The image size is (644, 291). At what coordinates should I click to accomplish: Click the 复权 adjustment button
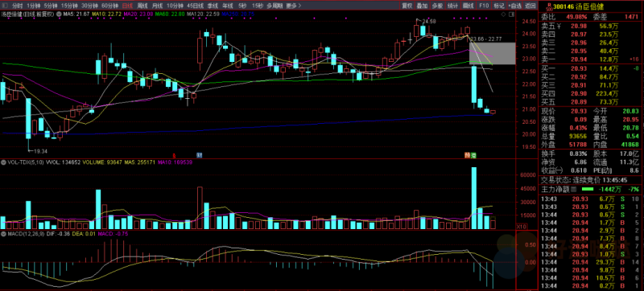tap(407, 6)
